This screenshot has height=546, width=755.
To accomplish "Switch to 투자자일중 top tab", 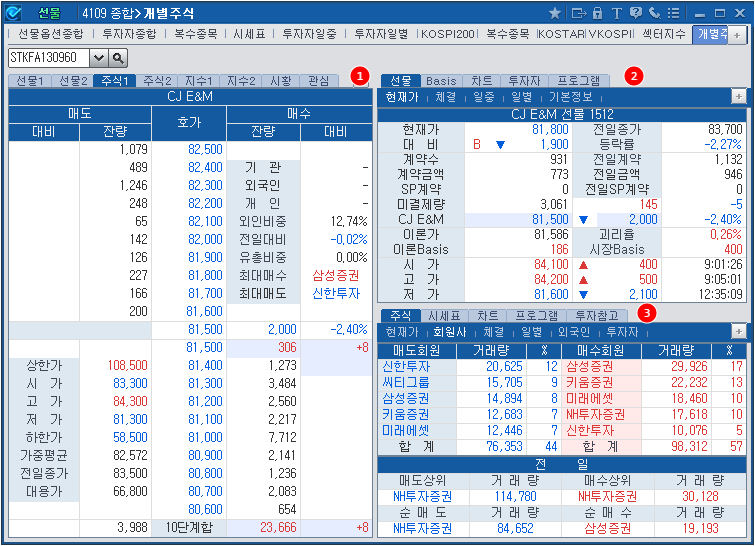I will 310,34.
